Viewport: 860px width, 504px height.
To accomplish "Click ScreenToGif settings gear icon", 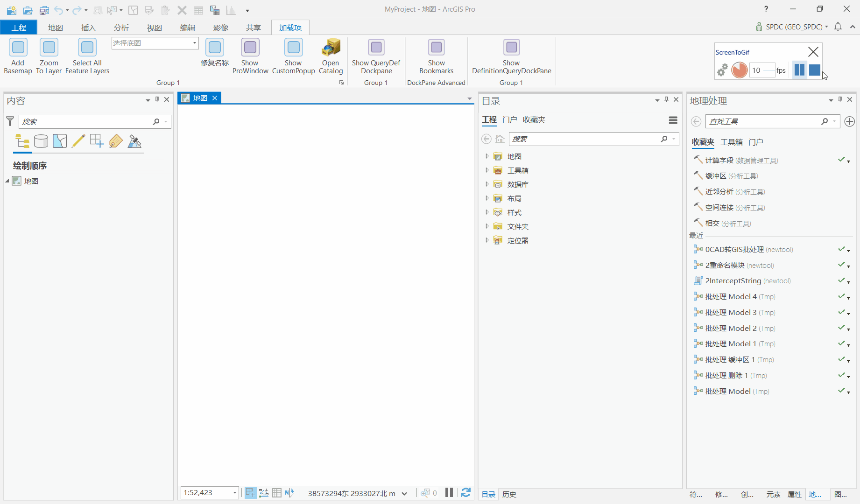I will click(722, 70).
